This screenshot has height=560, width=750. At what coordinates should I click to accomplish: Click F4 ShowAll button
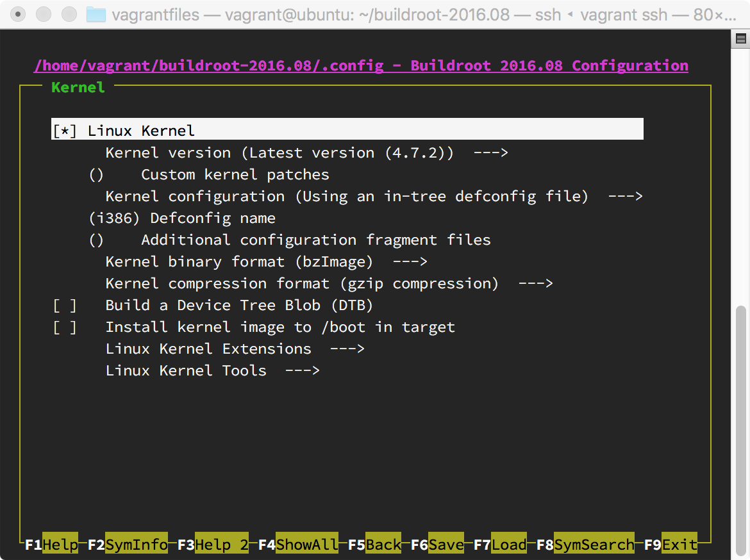[x=298, y=544]
